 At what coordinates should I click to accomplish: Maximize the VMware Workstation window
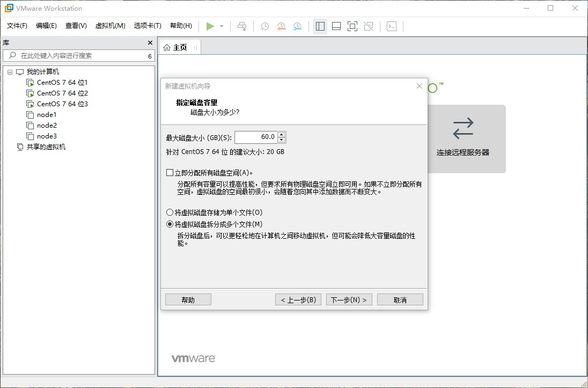pyautogui.click(x=550, y=8)
